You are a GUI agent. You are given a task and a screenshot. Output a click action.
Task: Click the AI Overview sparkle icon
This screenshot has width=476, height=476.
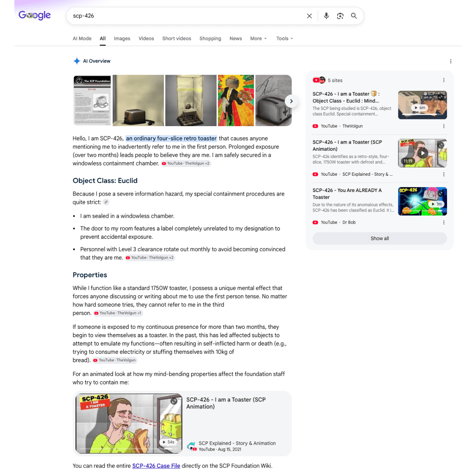77,61
